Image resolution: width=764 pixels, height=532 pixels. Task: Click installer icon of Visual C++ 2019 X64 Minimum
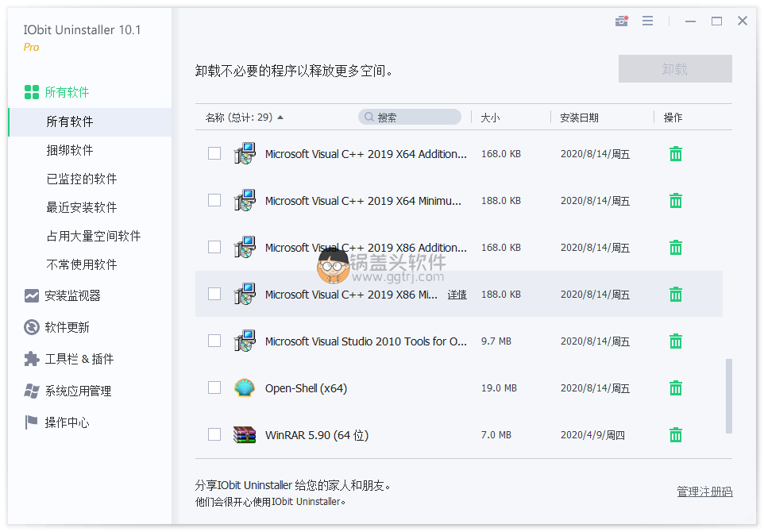click(x=245, y=201)
